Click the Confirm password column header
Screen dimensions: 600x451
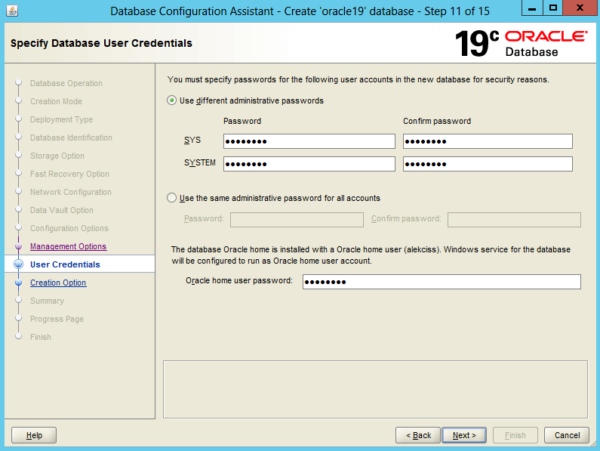click(x=437, y=121)
